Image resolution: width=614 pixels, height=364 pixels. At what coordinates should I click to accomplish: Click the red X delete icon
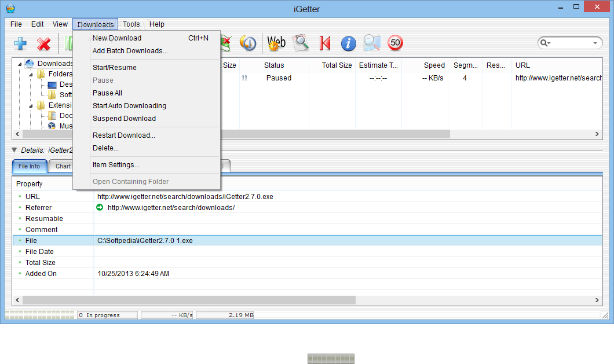(x=43, y=43)
